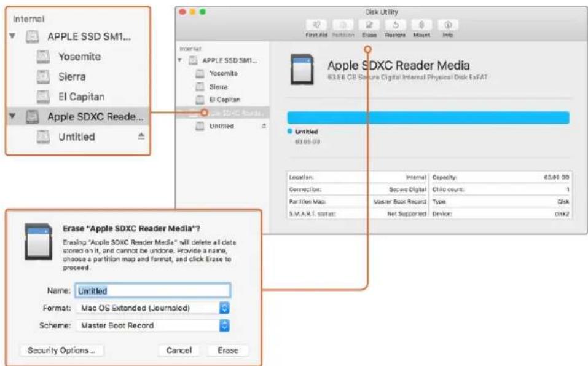This screenshot has width=588, height=366.
Task: Click the Internal header in the enlarged sidebar callout
Action: pos(29,19)
